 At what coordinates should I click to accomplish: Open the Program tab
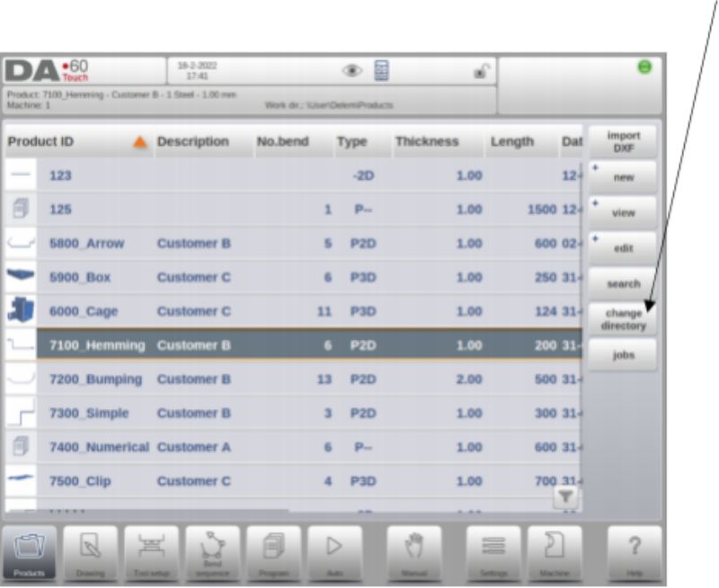click(x=274, y=553)
